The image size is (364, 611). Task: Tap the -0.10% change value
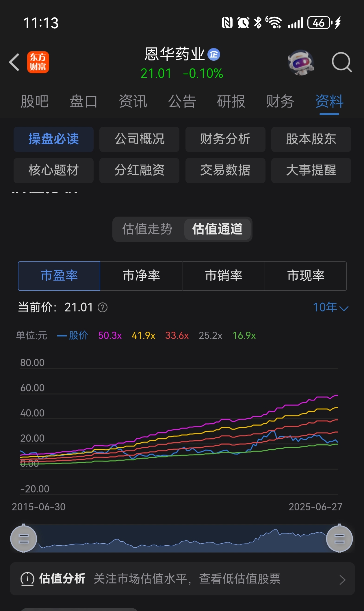point(203,73)
